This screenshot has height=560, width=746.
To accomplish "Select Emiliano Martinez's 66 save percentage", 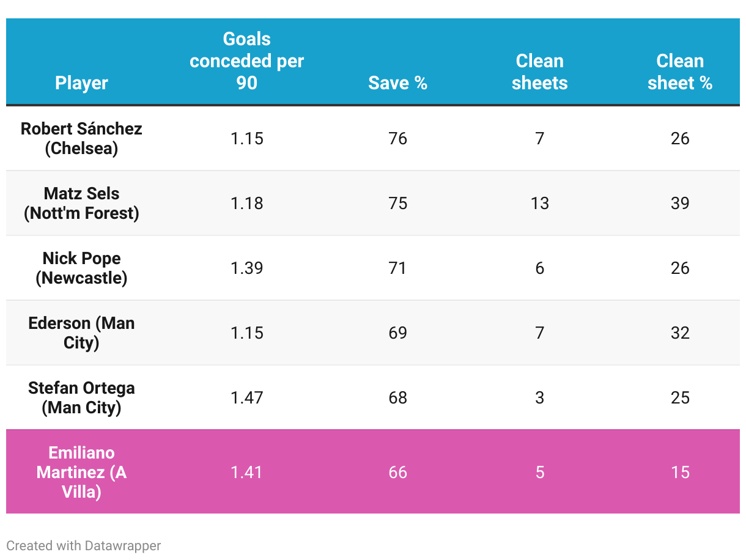I will tap(397, 472).
